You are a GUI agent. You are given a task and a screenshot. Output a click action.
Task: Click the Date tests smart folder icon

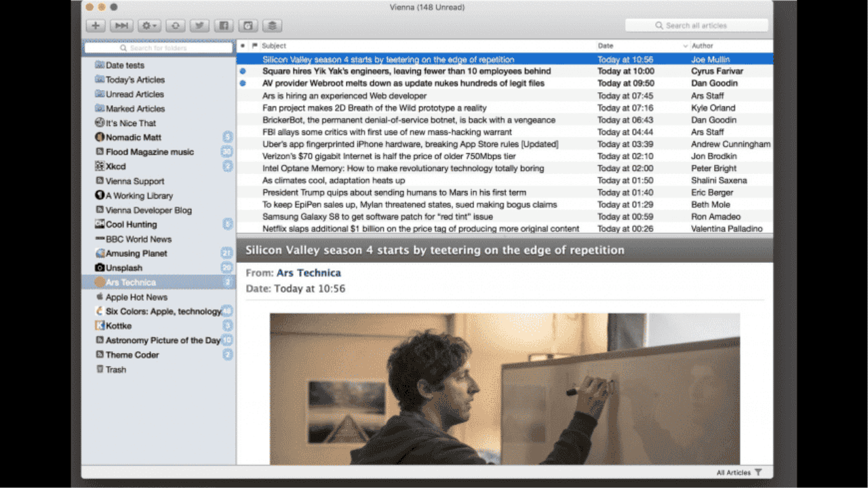100,65
